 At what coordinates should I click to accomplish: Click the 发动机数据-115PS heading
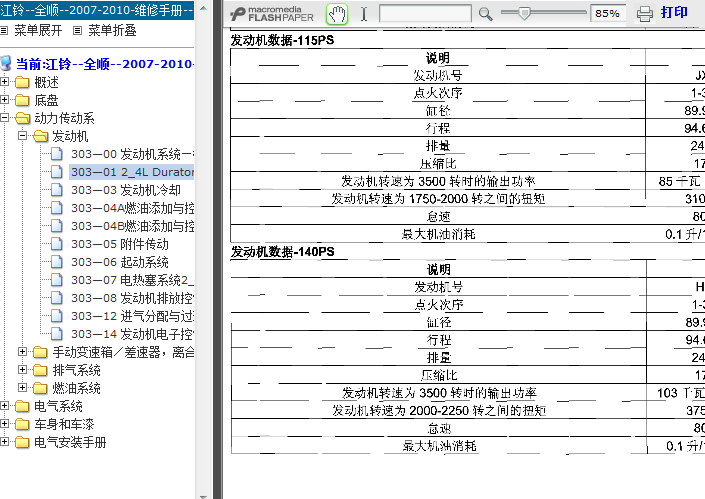point(282,40)
